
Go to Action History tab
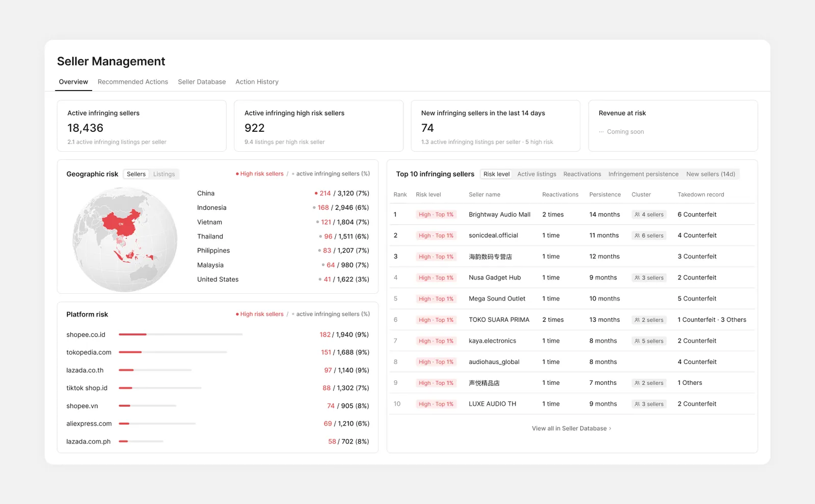257,82
